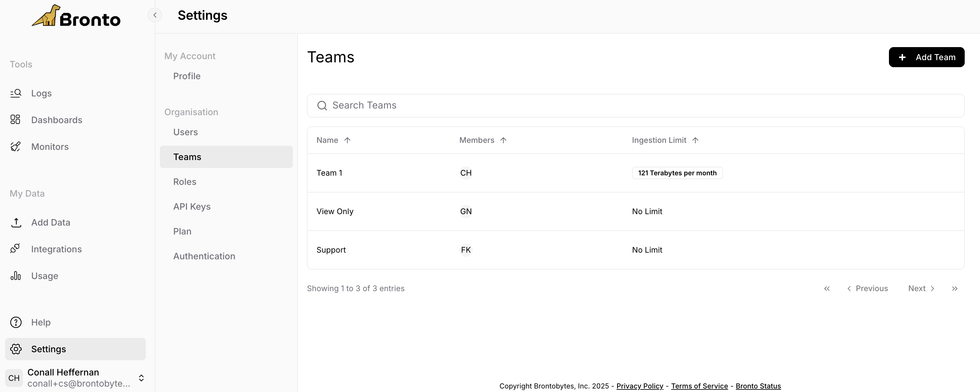Click the Add Team button

[x=927, y=57]
